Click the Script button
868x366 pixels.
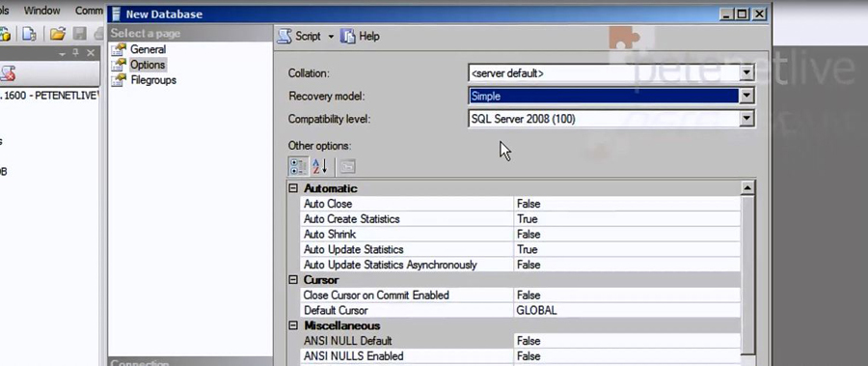300,36
